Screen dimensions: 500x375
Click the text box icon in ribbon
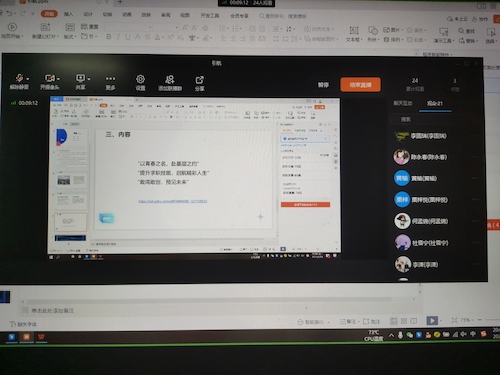click(354, 34)
